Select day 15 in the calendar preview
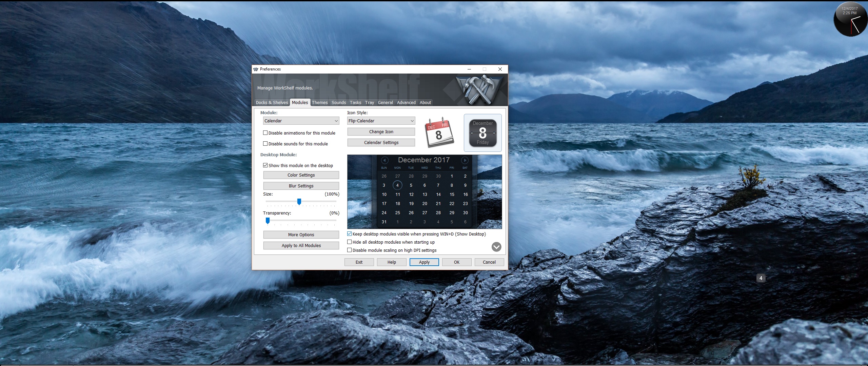The height and width of the screenshot is (366, 868). 452,195
